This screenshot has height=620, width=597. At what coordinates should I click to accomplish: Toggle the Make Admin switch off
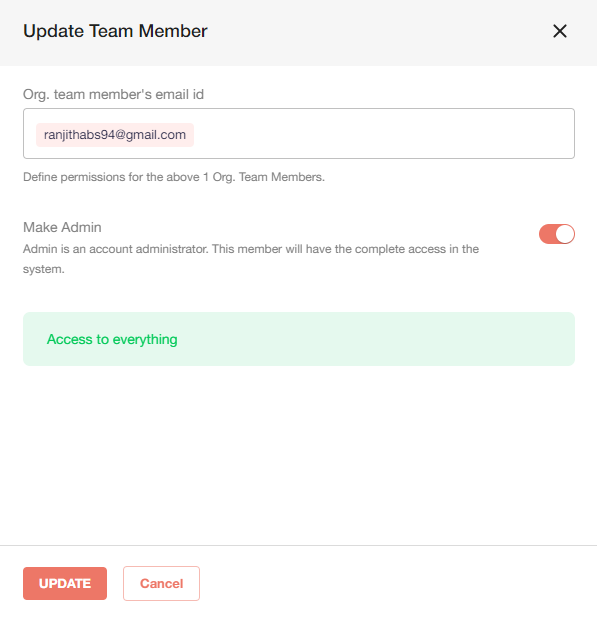557,234
